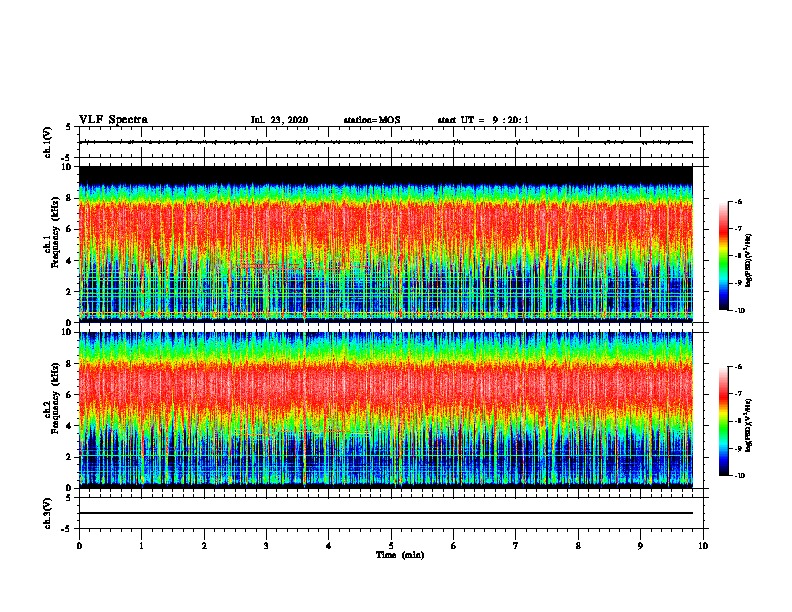Click time axis tick label "5"

coord(391,546)
